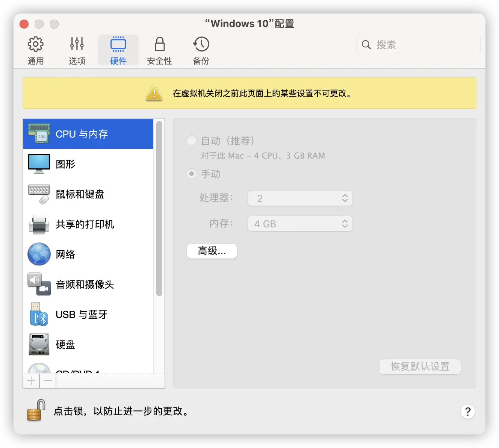Click the gear icon above 通用

[x=36, y=44]
